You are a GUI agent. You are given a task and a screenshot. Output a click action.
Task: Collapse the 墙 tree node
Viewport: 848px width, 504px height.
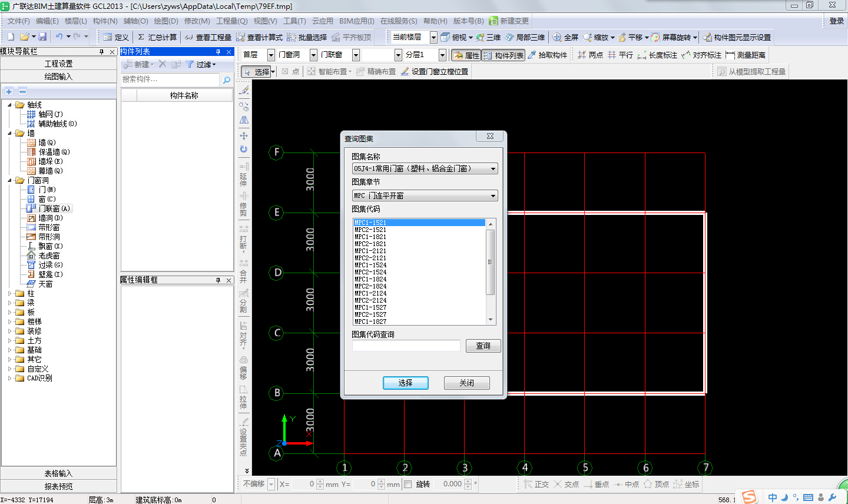click(9, 133)
